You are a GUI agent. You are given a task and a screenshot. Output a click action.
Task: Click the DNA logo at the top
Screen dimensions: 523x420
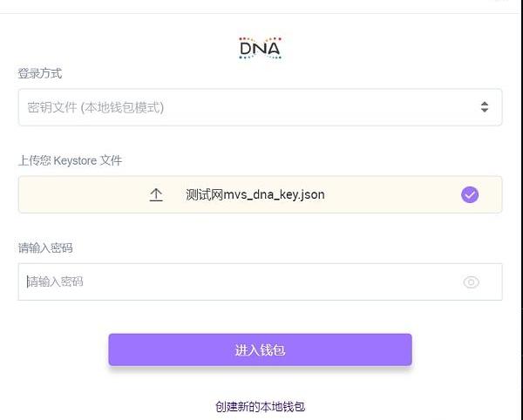pos(261,48)
